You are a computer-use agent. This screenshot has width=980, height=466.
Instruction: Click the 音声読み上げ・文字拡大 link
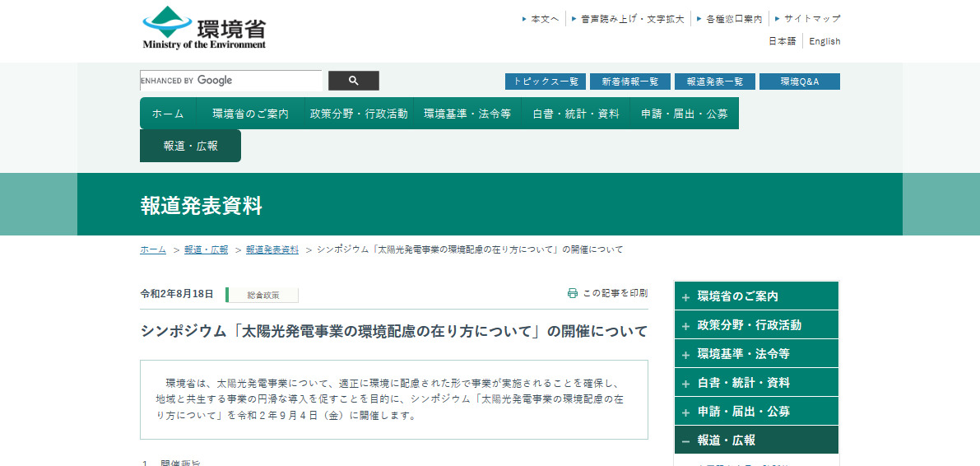(x=631, y=18)
